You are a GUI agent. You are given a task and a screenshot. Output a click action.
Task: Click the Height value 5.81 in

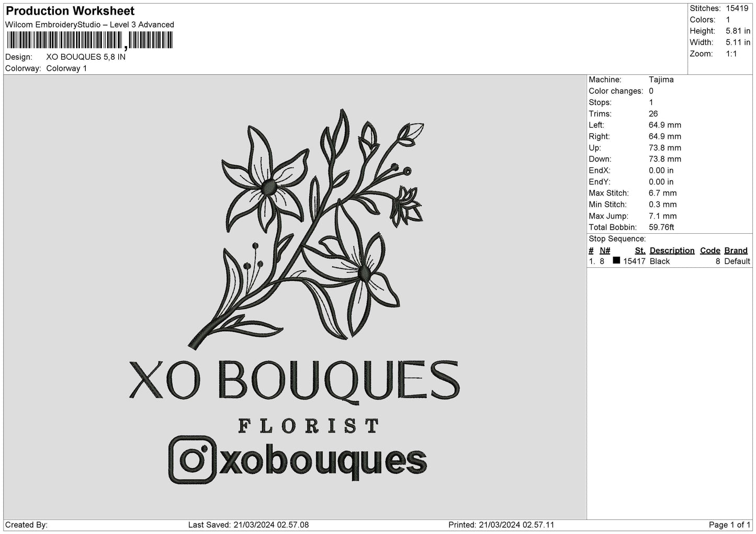(x=738, y=31)
